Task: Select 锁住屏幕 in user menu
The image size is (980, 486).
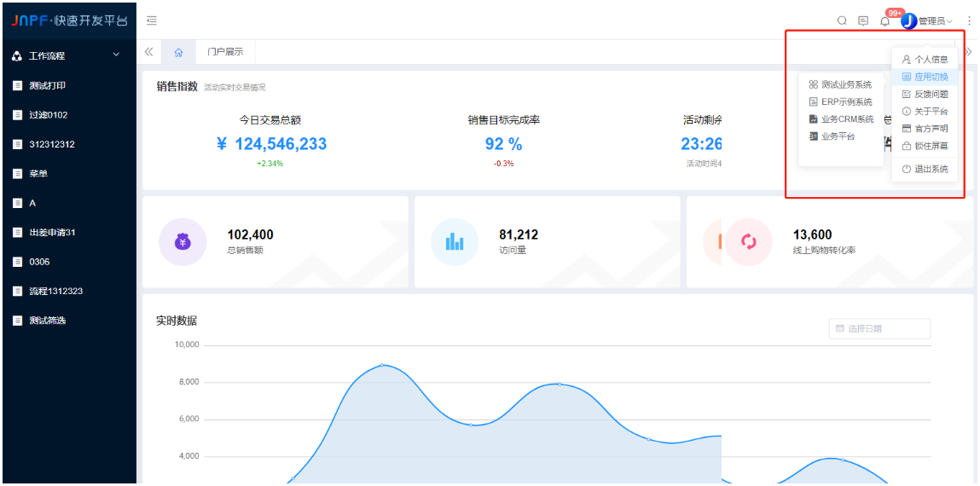Action: (x=925, y=147)
